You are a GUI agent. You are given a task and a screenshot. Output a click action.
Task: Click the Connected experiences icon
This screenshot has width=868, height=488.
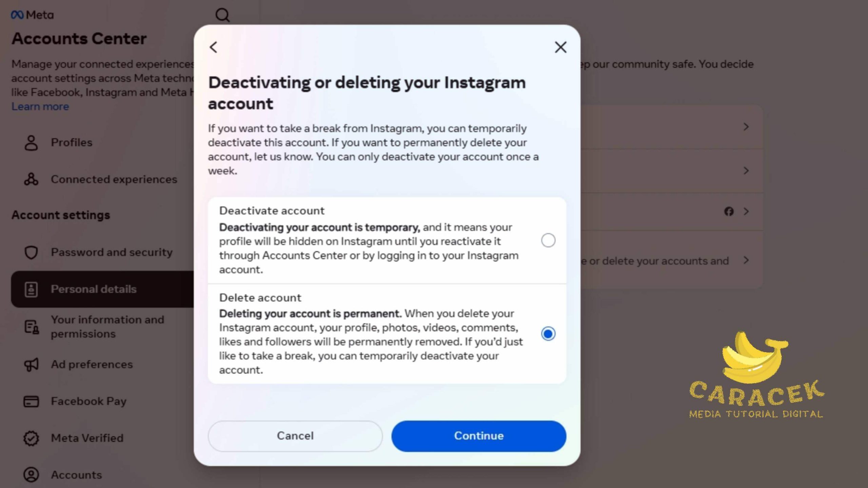coord(31,179)
